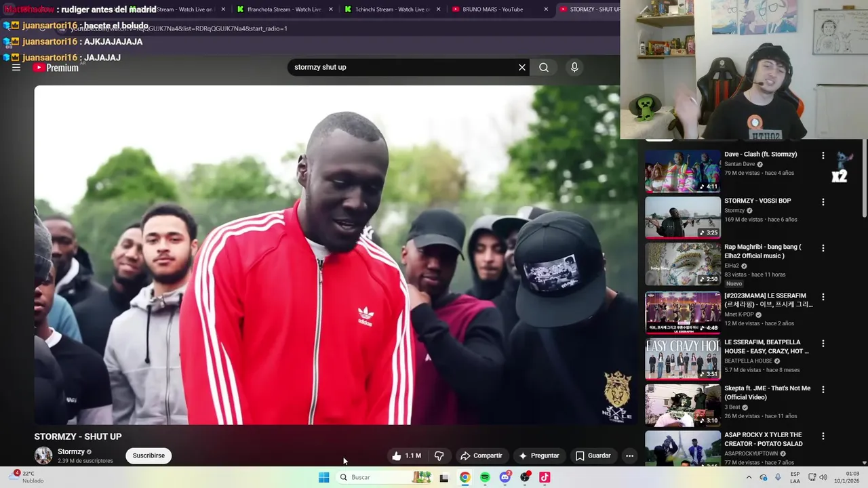Open the TikTok taskbar icon
Screen dimensions: 868x488
545,477
